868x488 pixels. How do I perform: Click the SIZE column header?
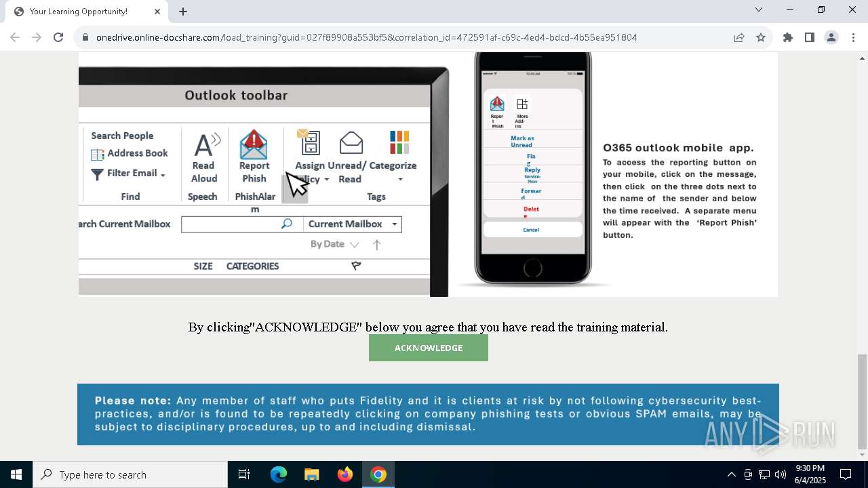[203, 266]
